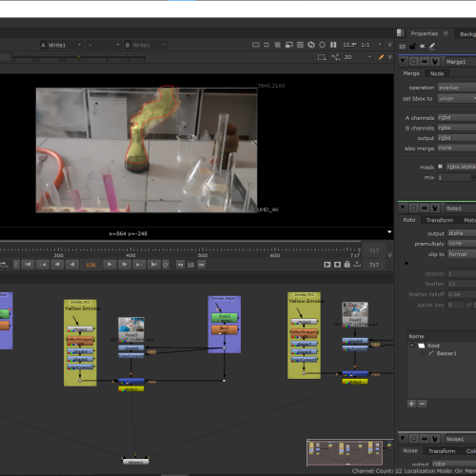
Task: Go to the last frame in playback controls
Action: tap(154, 265)
